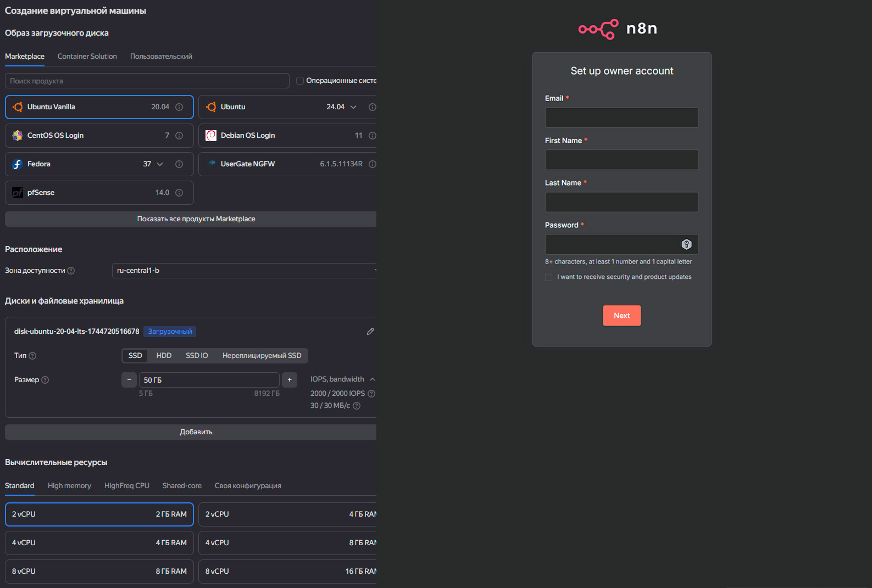
Task: Click the n8n logo
Action: (618, 29)
